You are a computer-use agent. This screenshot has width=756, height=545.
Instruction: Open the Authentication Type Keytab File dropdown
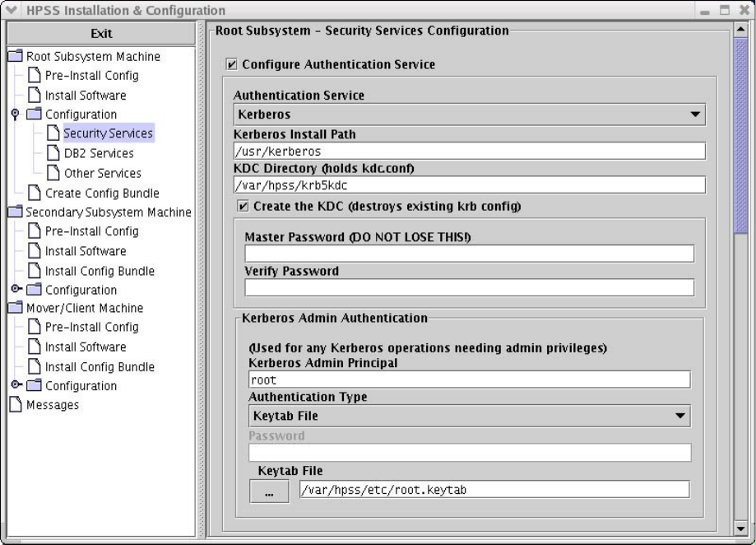[469, 417]
